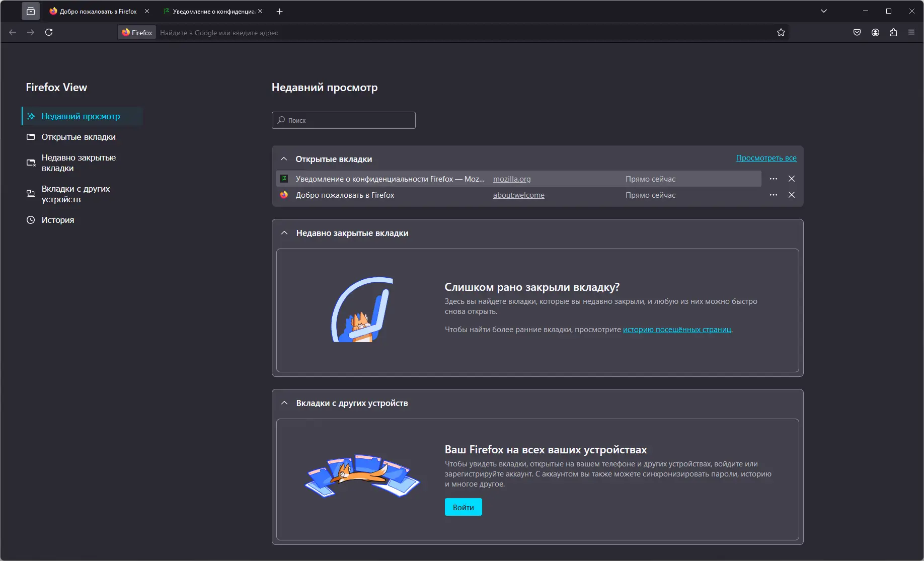Open the Pocket save icon
This screenshot has height=561, width=924.
[857, 32]
